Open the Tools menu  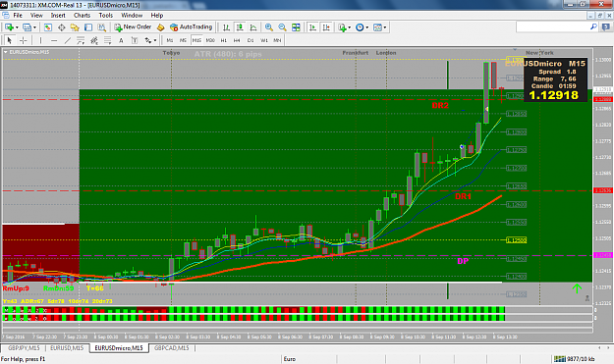[106, 16]
